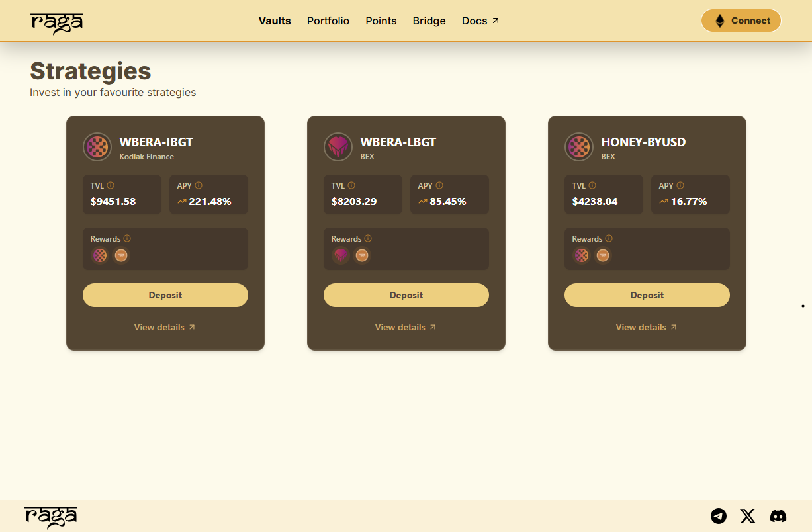The image size is (812, 532).
Task: Click the Strategies heading
Action: point(91,71)
